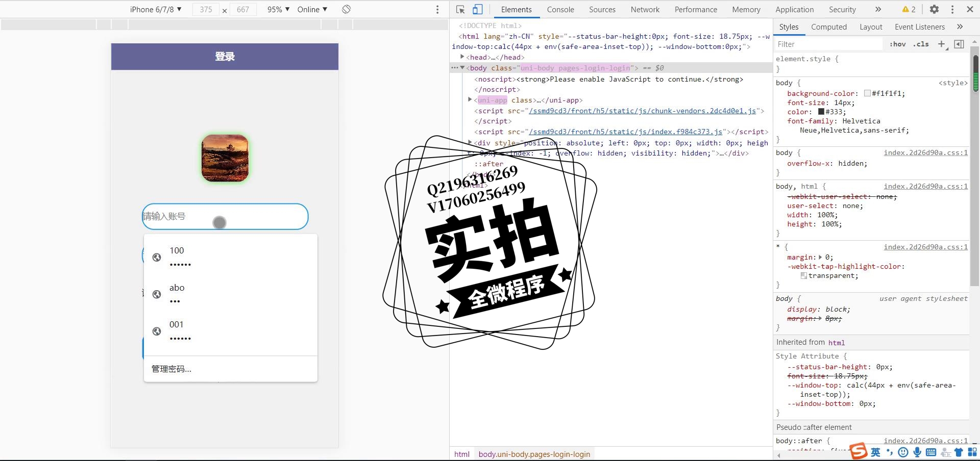Image resolution: width=980 pixels, height=461 pixels.
Task: Click color #333 swatch
Action: (x=821, y=112)
